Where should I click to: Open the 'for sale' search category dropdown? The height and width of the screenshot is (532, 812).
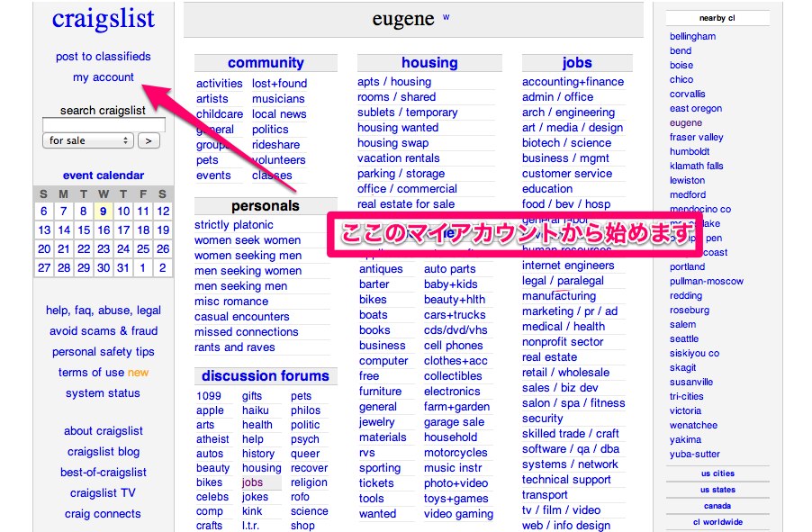88,140
